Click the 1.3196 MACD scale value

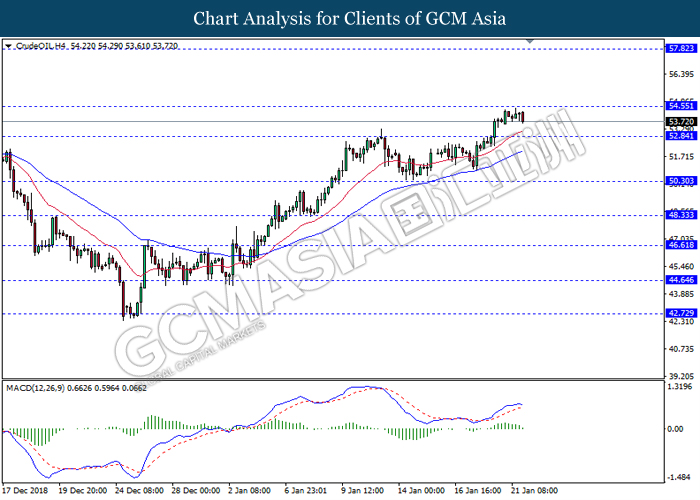tap(679, 387)
